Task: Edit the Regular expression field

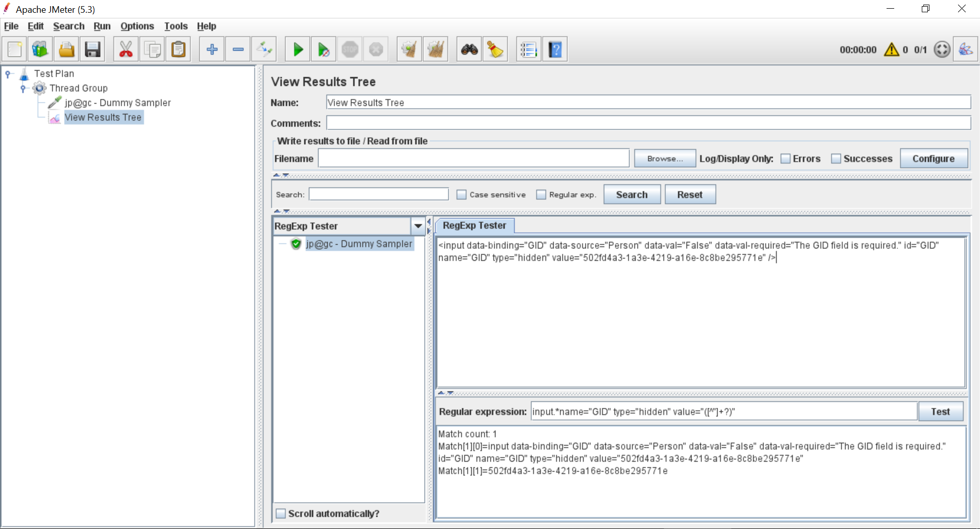Action: pos(724,411)
